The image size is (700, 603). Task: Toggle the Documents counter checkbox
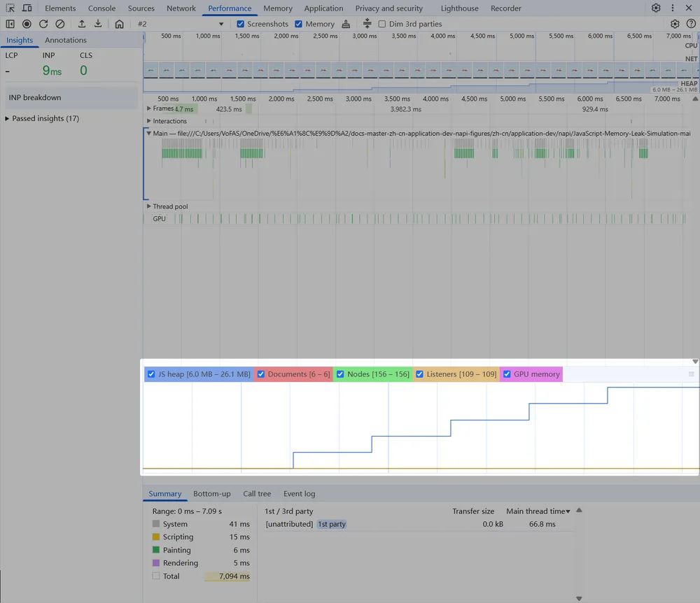tap(261, 374)
